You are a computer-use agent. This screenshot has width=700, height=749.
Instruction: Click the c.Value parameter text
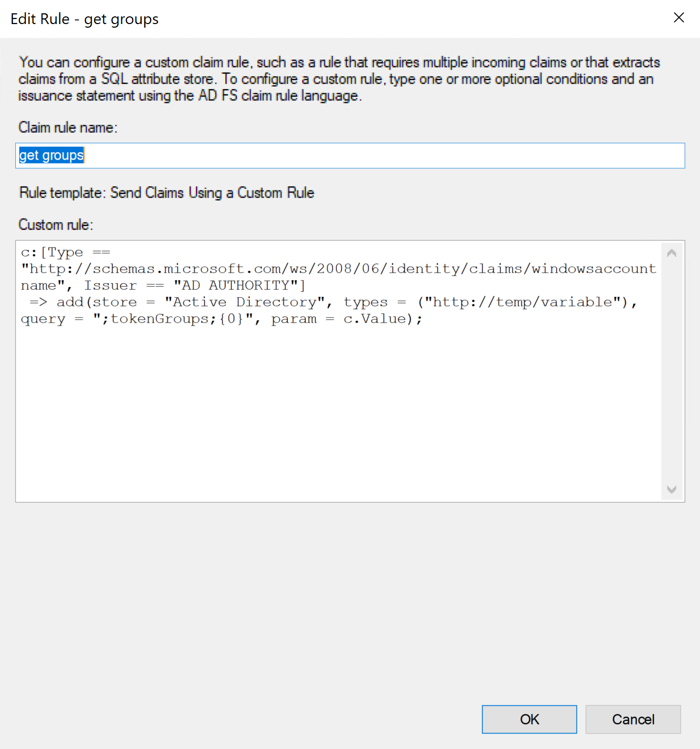(378, 318)
